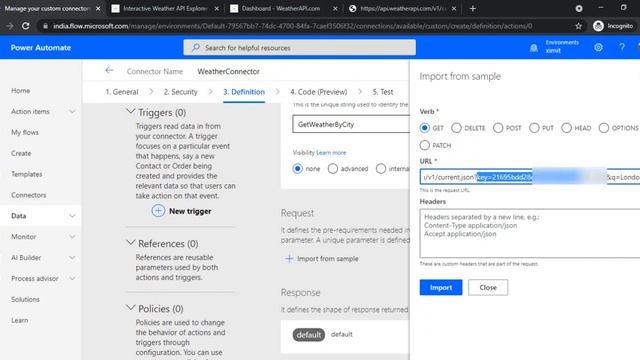Image resolution: width=640 pixels, height=360 pixels.
Task: Click the back arrow beside Connector Name
Action: pyautogui.click(x=109, y=71)
